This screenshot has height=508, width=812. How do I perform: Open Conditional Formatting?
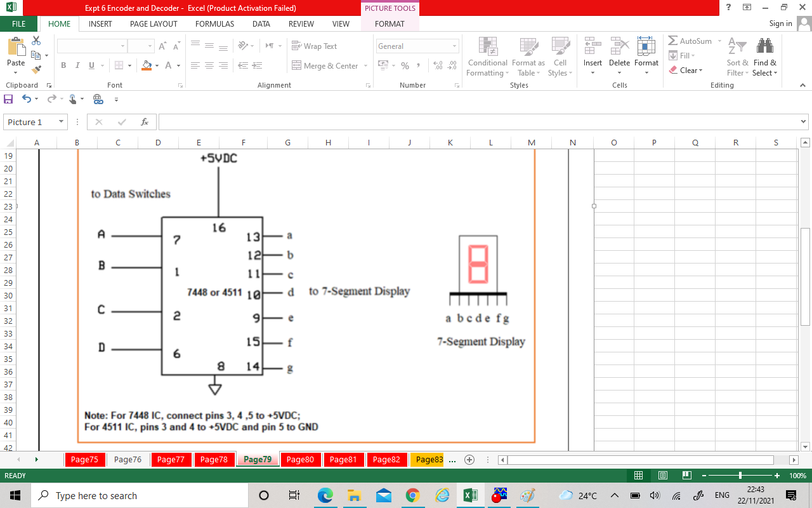click(487, 57)
